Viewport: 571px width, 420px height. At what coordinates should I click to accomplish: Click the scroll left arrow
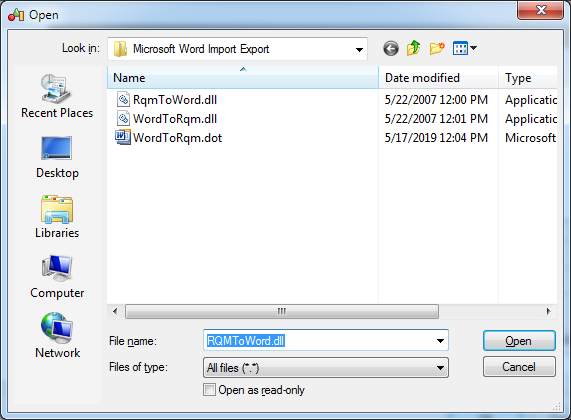[115, 311]
